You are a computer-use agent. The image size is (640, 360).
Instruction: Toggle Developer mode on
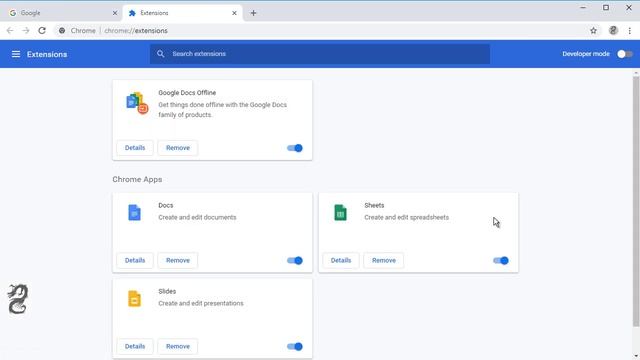(x=624, y=54)
